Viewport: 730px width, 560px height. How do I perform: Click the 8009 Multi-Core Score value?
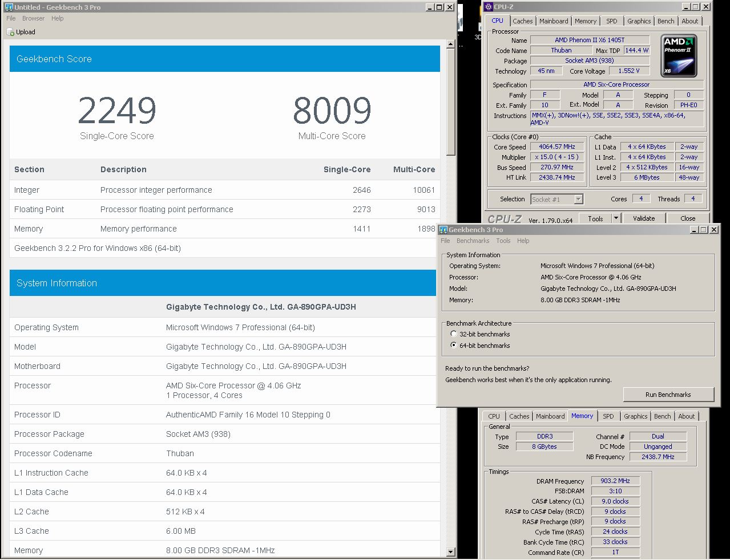coord(332,111)
